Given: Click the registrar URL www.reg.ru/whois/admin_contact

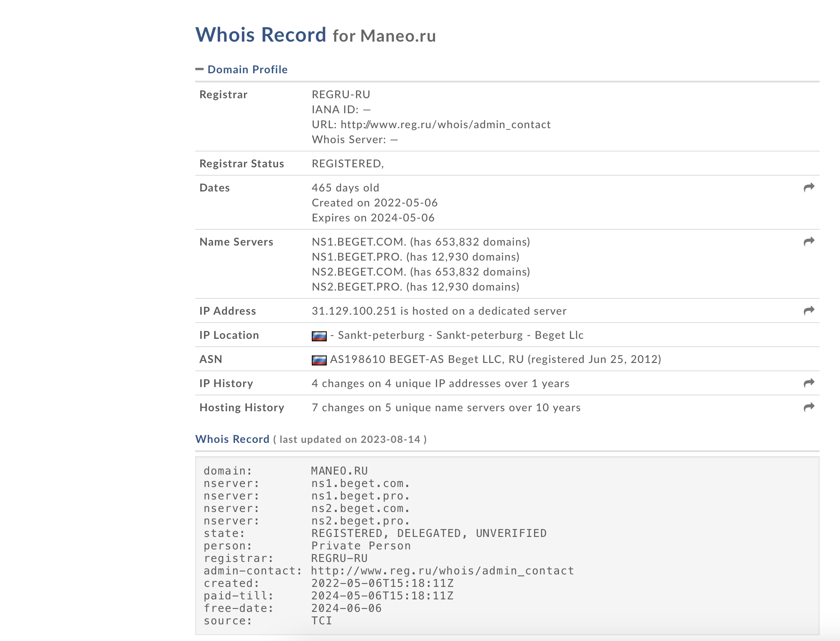Looking at the screenshot, I should pos(445,124).
